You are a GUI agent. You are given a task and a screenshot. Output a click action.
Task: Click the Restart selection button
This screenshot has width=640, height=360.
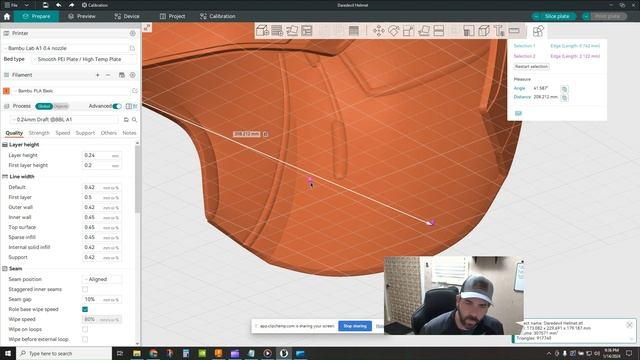(531, 67)
